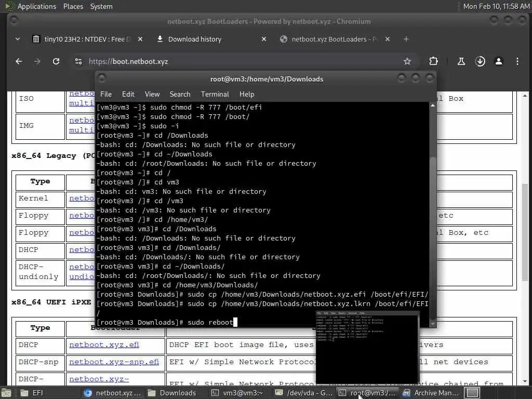
Task: Click the Archive Manager icon in taskbar
Action: 406,393
